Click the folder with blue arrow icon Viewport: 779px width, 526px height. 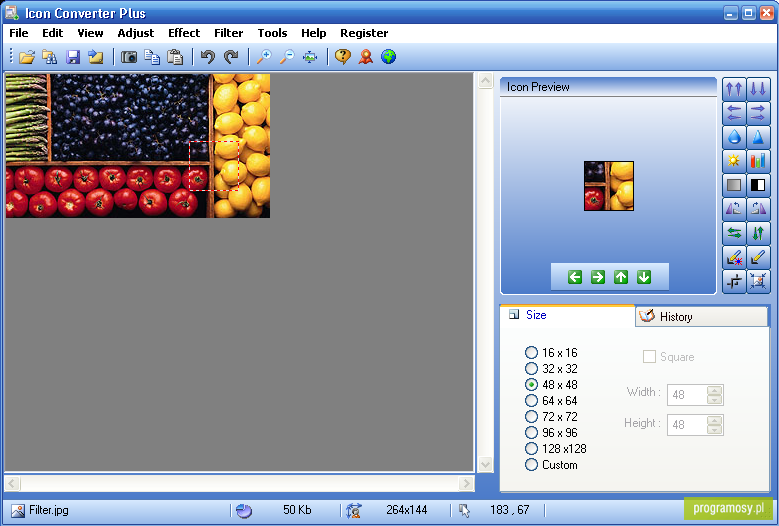click(96, 57)
